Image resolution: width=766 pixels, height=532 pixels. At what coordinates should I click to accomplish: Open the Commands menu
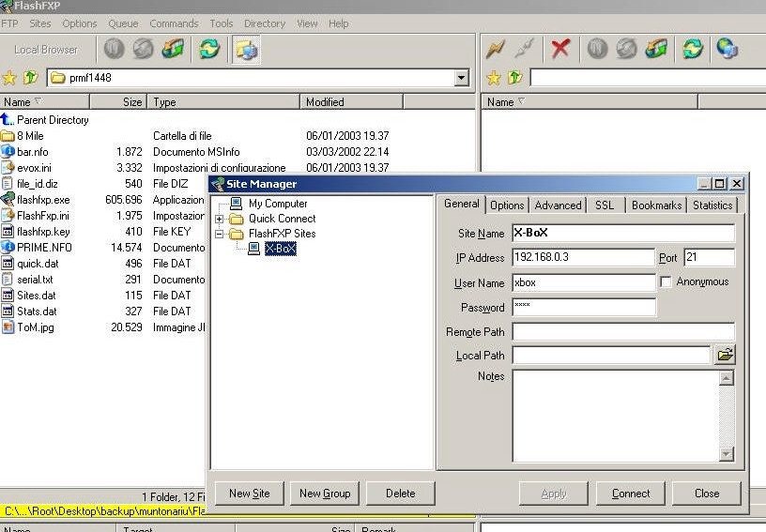tap(174, 23)
